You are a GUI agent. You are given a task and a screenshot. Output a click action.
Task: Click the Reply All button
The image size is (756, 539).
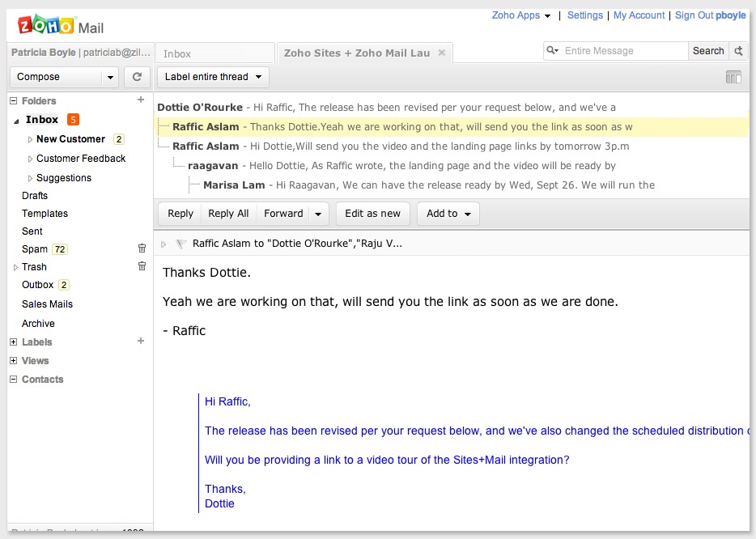(228, 214)
